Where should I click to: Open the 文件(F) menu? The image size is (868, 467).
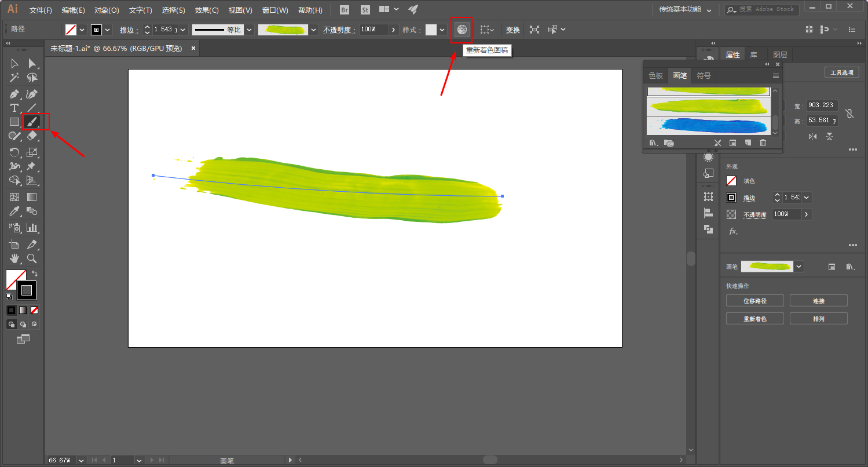(x=41, y=10)
